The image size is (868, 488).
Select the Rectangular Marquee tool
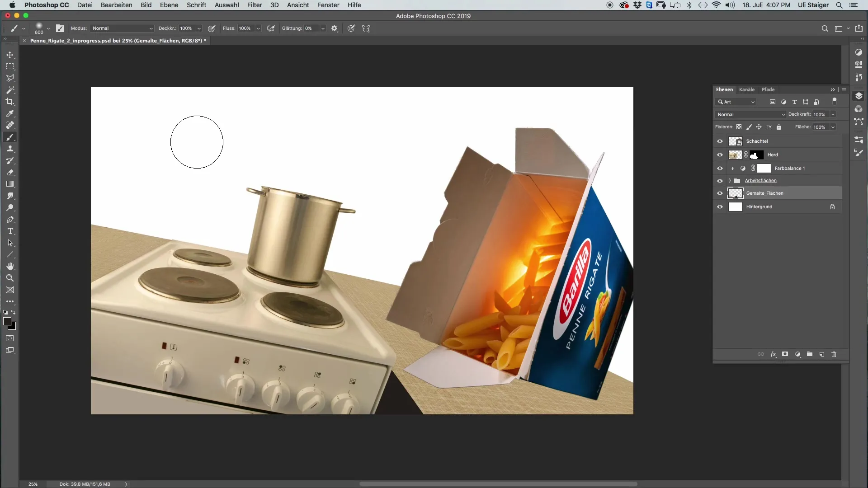click(10, 66)
